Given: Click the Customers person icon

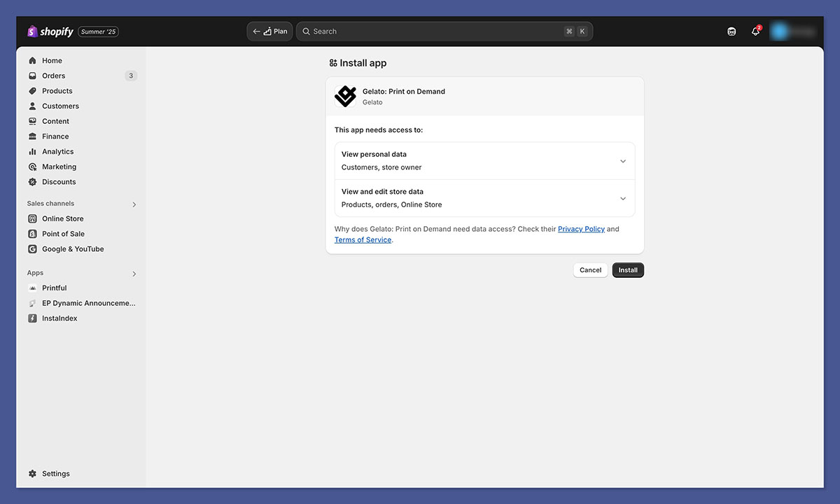Looking at the screenshot, I should pos(32,106).
